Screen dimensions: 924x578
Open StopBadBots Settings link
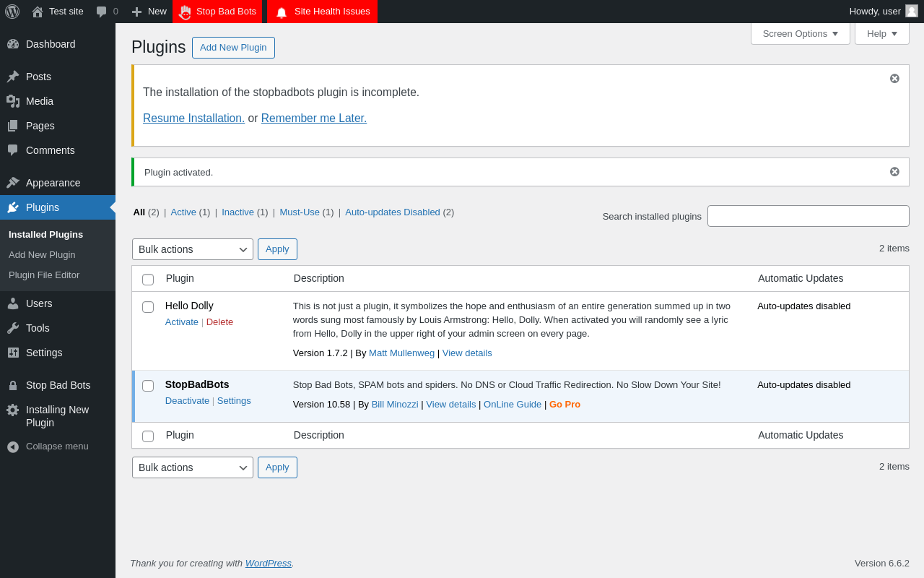coord(234,400)
